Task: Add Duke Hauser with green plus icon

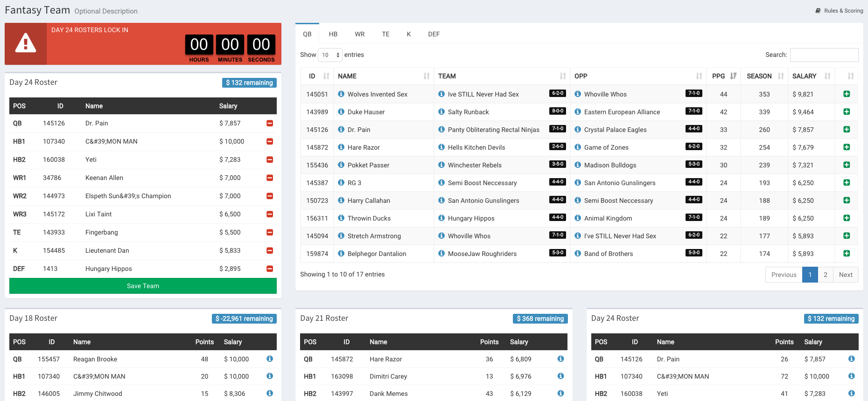Action: [x=847, y=112]
